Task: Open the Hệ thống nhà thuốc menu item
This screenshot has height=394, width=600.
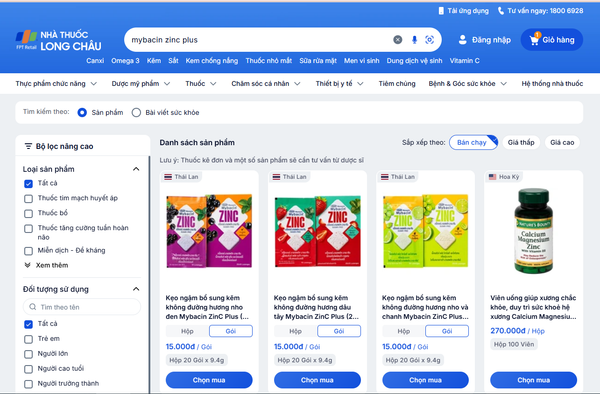Action: click(x=552, y=83)
